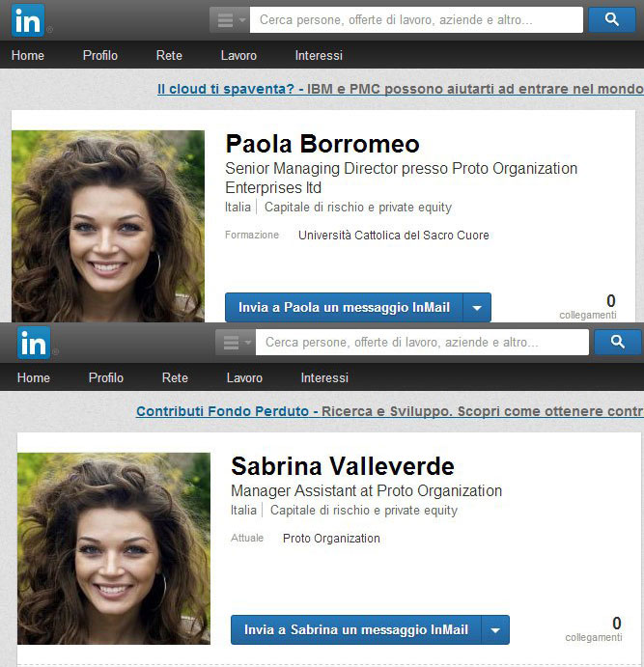Click the LinkedIn logo in the top header
This screenshot has height=667, width=644.
[28, 20]
